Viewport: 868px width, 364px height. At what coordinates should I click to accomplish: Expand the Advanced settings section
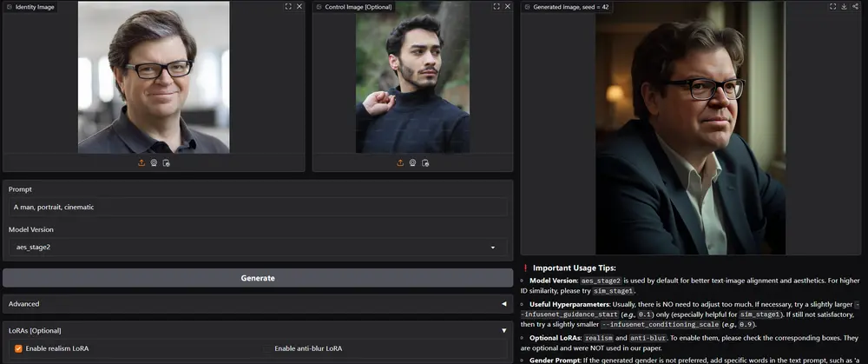coord(257,304)
